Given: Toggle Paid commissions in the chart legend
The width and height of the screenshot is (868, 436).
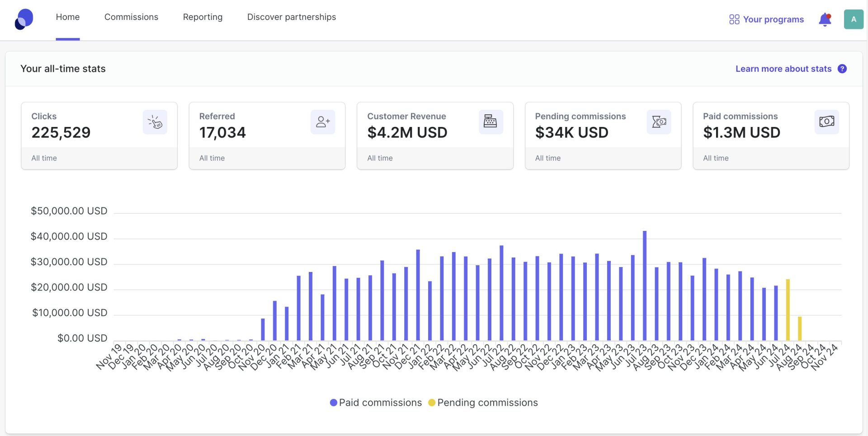Looking at the screenshot, I should 380,402.
